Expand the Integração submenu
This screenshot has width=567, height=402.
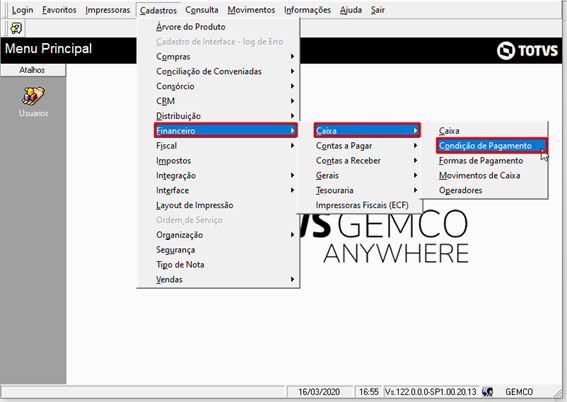[218, 175]
